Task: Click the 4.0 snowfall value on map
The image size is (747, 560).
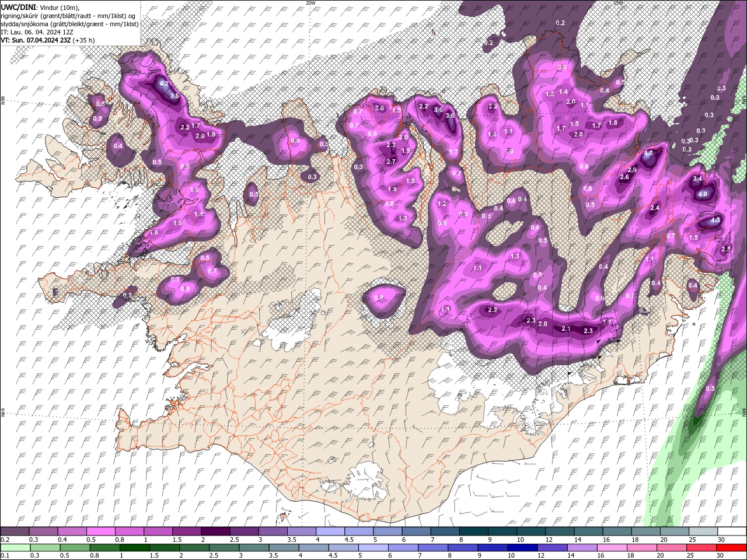Action: click(x=703, y=194)
